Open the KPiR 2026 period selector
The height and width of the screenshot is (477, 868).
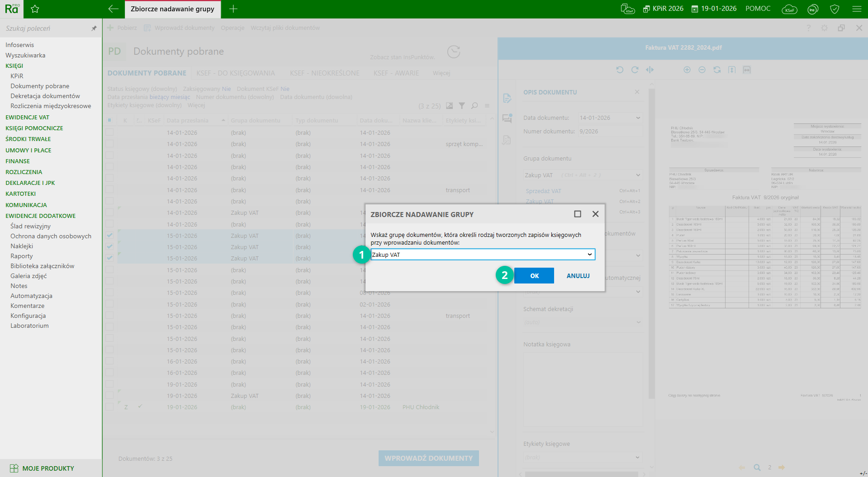[663, 9]
